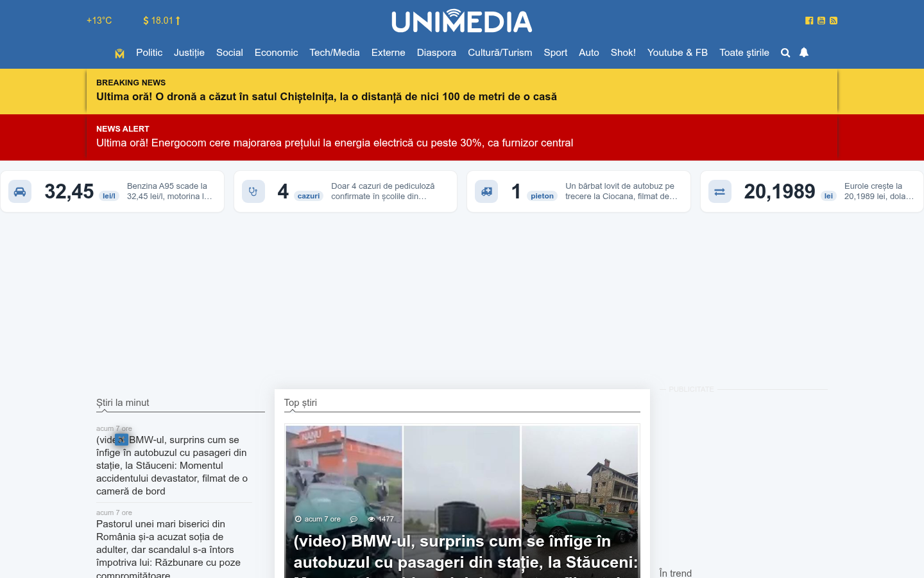Open the Pastorul unei mari biserici article
This screenshot has height=578, width=924.
click(169, 549)
